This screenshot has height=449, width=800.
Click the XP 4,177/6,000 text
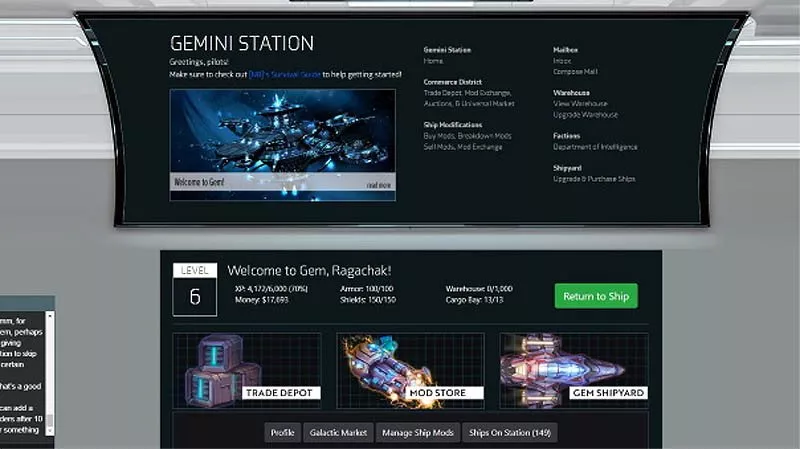click(271, 289)
